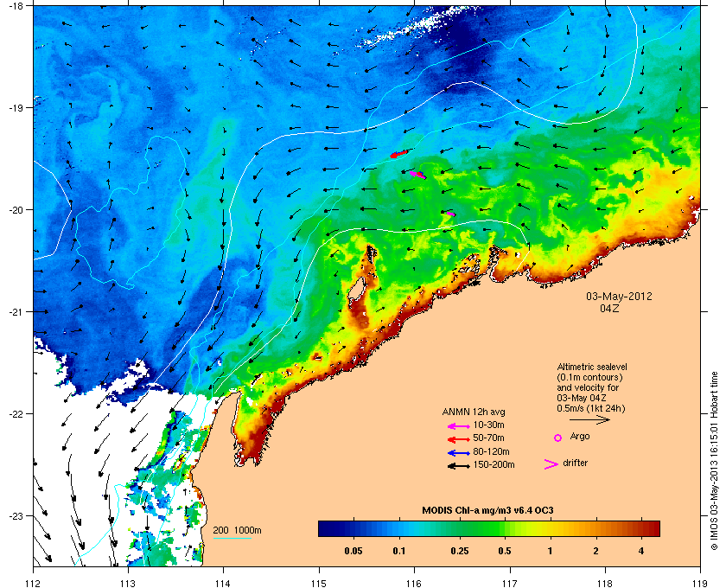Click the colorbar value '0.1'
This screenshot has width=726, height=588.
coord(399,552)
